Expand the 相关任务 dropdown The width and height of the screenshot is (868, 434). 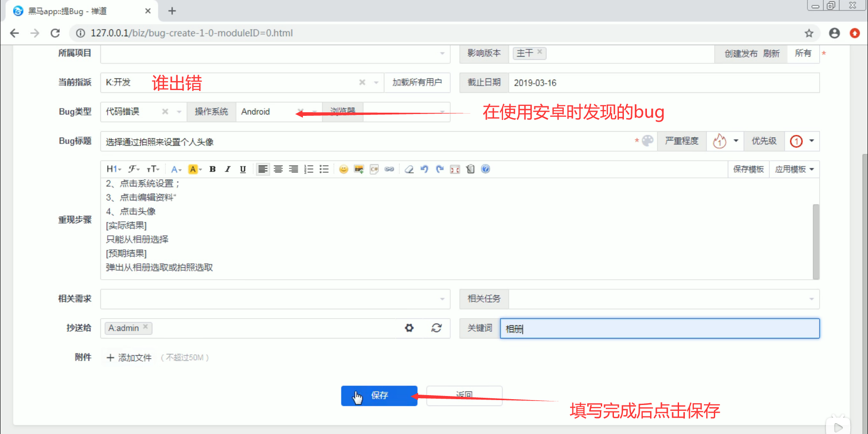click(x=811, y=299)
